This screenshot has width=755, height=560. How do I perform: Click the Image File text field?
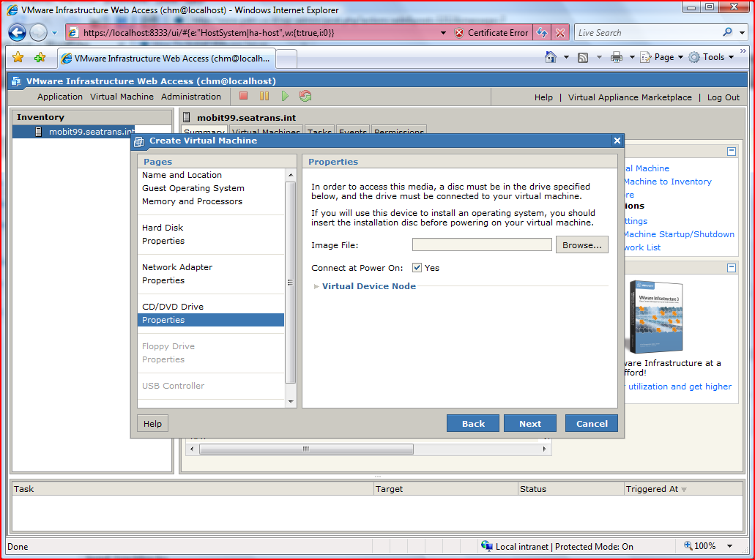tap(482, 244)
